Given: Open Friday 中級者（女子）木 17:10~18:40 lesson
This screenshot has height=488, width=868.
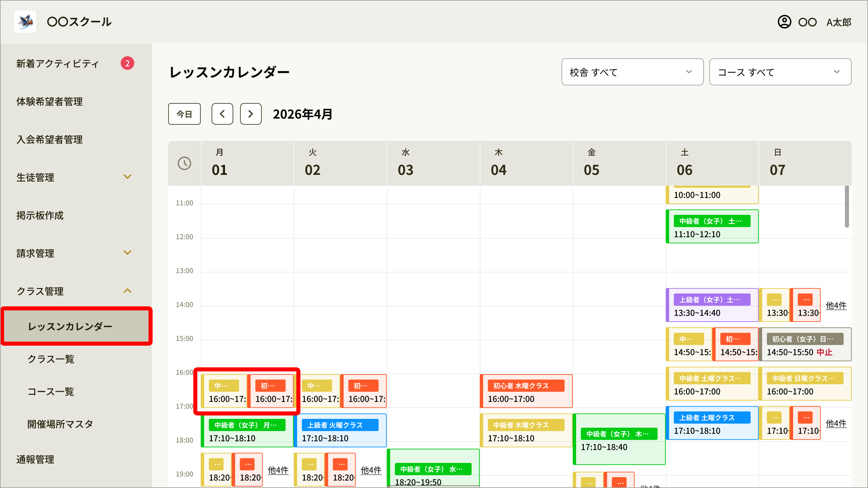Looking at the screenshot, I should click(619, 439).
